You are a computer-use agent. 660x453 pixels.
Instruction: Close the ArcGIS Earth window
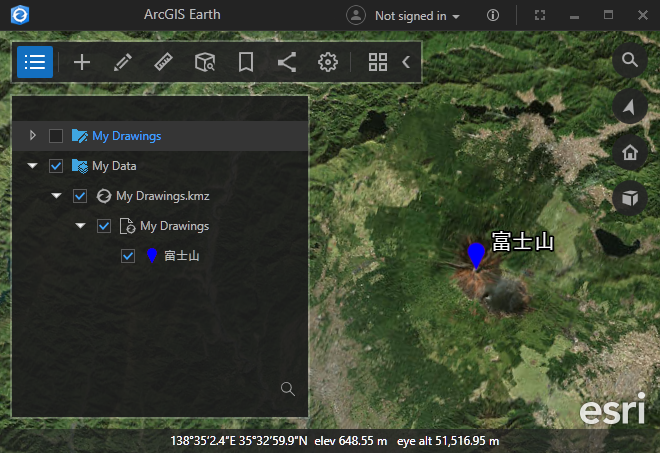coord(643,16)
